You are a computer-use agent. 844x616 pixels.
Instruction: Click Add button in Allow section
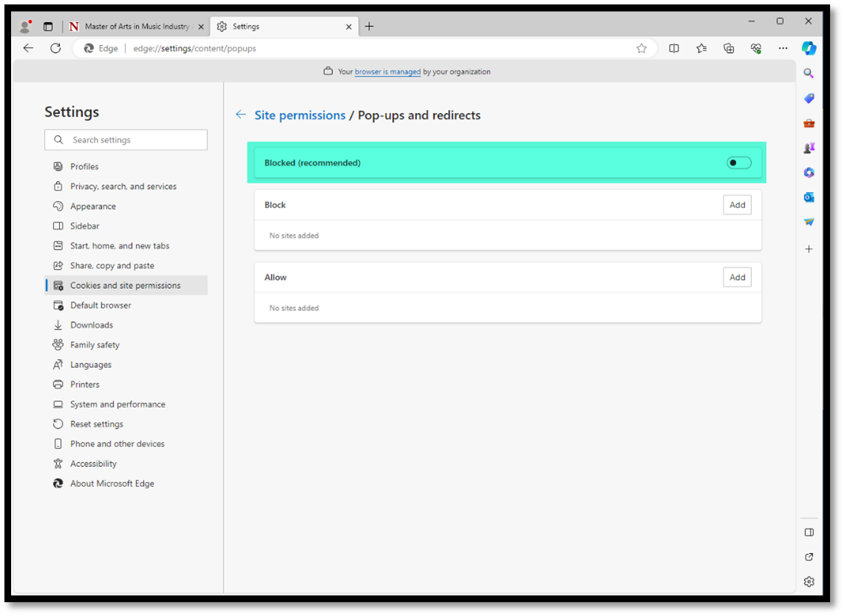coord(736,278)
